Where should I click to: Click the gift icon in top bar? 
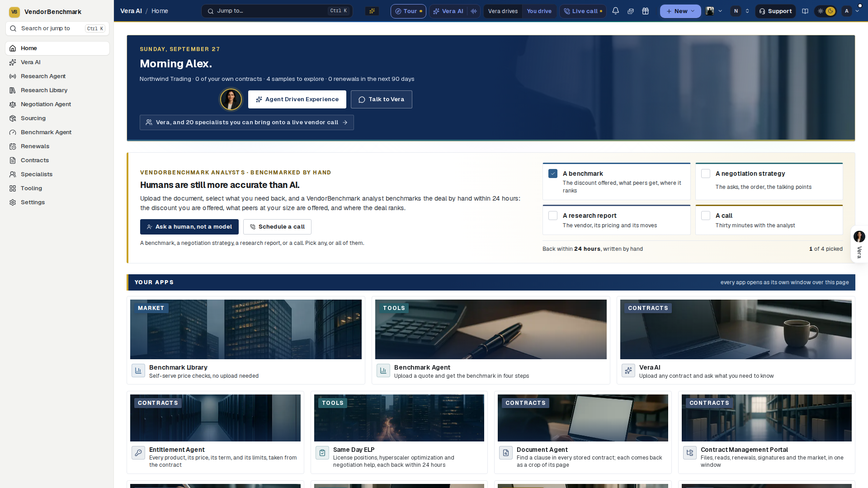[645, 11]
